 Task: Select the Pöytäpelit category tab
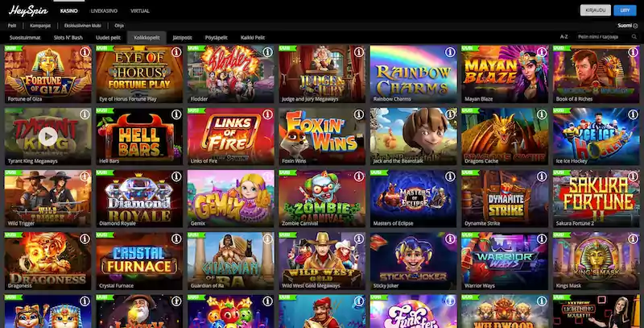216,37
